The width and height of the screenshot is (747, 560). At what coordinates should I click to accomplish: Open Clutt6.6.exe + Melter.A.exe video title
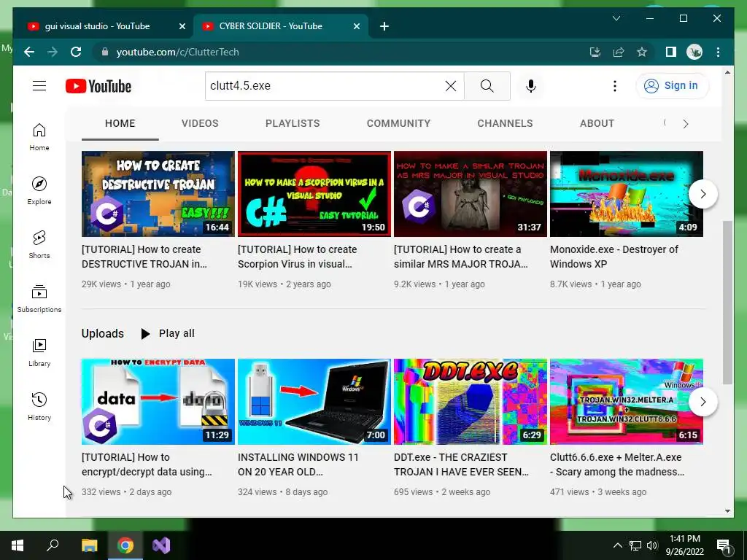tap(617, 464)
